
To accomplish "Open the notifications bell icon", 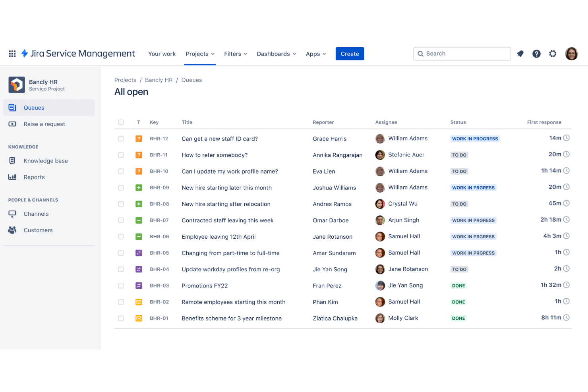I will (x=520, y=54).
